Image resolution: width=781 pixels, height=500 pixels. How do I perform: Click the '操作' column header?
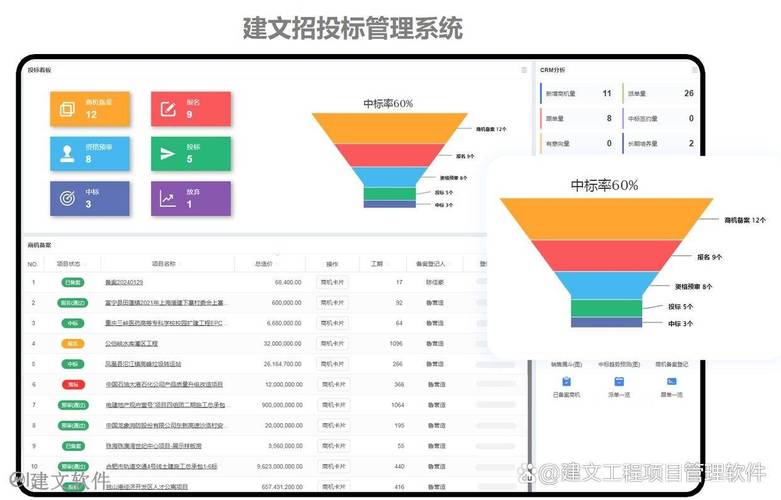click(332, 264)
